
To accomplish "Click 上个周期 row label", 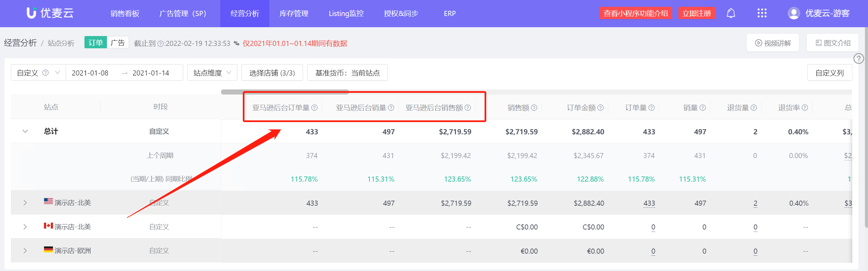I will pyautogui.click(x=160, y=155).
